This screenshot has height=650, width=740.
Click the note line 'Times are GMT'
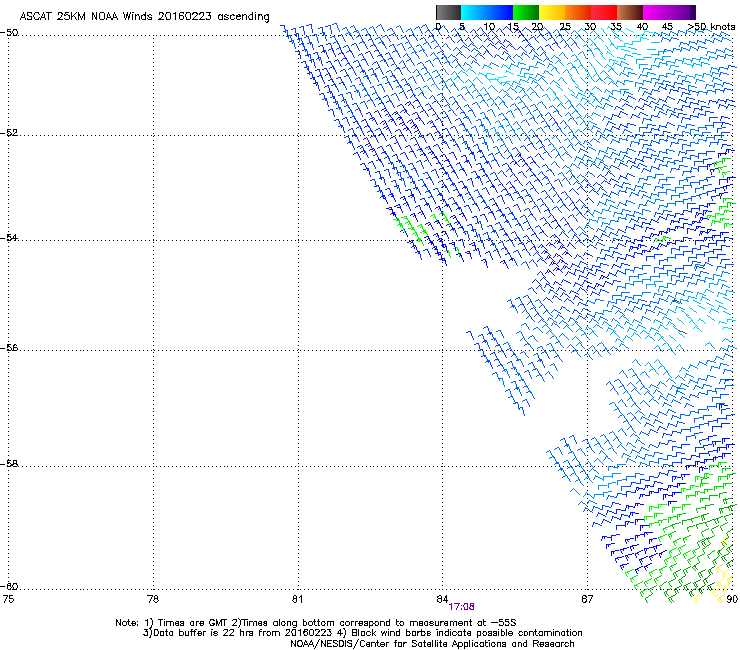point(192,623)
